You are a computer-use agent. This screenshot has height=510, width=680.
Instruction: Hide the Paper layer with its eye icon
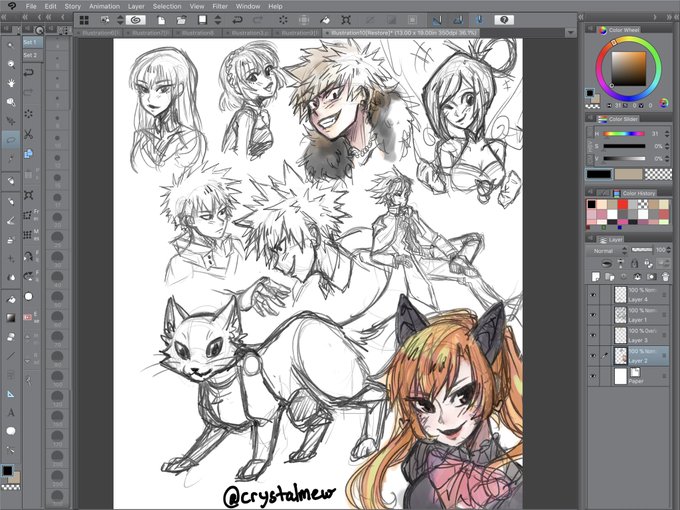592,376
